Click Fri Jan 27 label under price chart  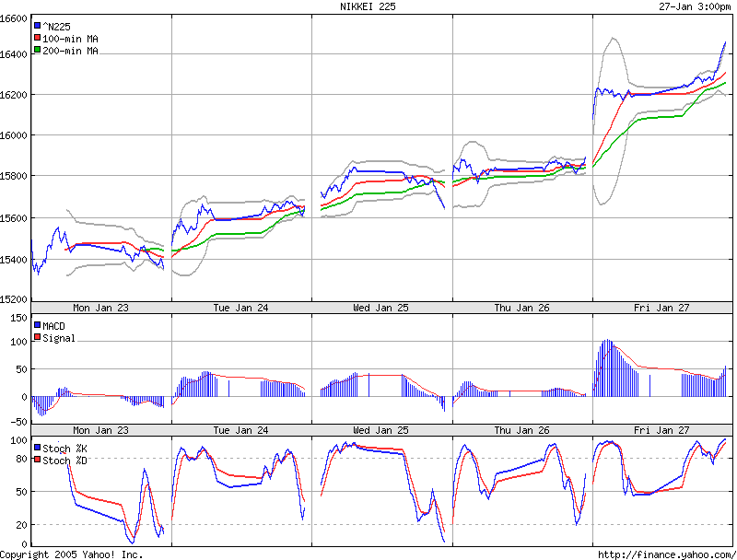click(x=661, y=309)
